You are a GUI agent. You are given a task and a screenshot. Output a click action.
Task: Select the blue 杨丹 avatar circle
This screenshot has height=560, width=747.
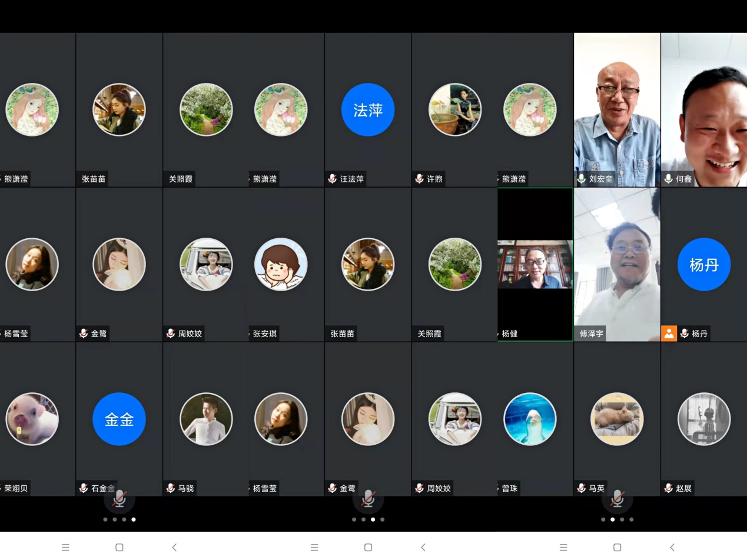704,265
